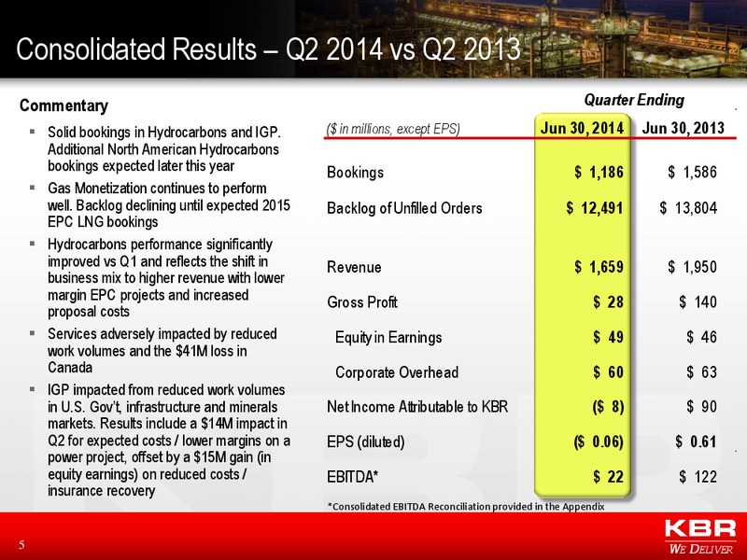Select the $ 28 gross profit value
The height and width of the screenshot is (560, 747).
pyautogui.click(x=609, y=301)
